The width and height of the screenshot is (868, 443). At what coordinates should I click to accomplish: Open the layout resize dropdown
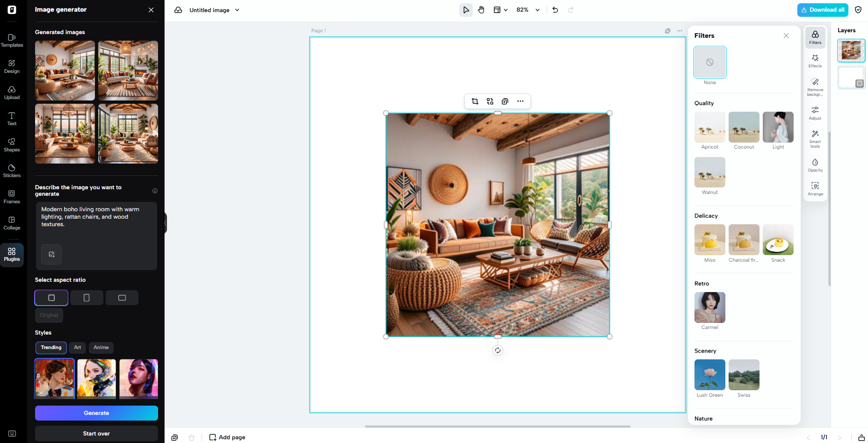[x=500, y=10]
